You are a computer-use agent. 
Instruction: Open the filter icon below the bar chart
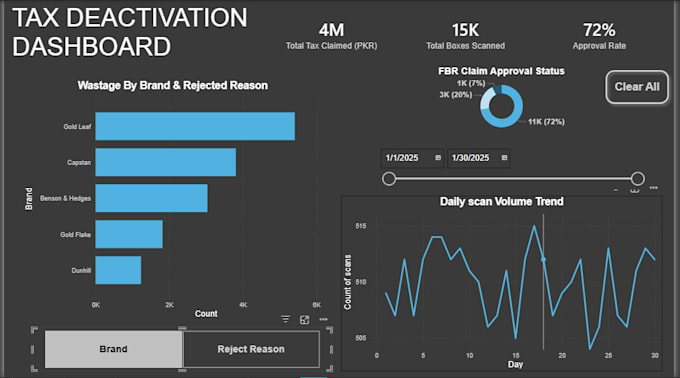285,319
